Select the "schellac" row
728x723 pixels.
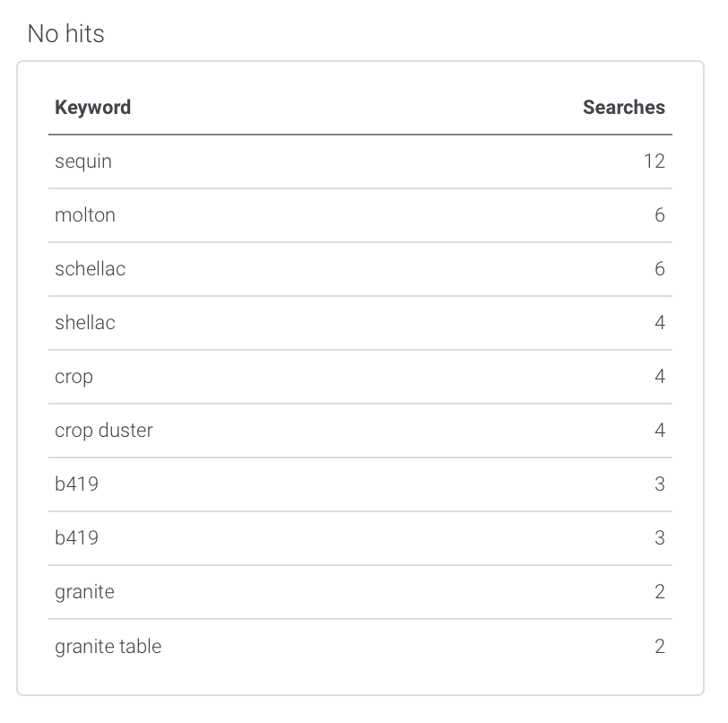[91, 269]
